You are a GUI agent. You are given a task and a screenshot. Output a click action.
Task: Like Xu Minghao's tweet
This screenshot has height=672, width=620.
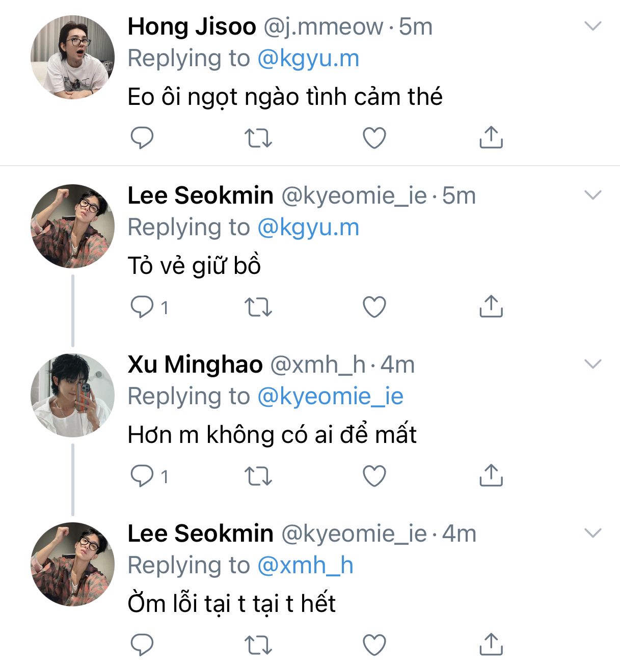tap(374, 475)
